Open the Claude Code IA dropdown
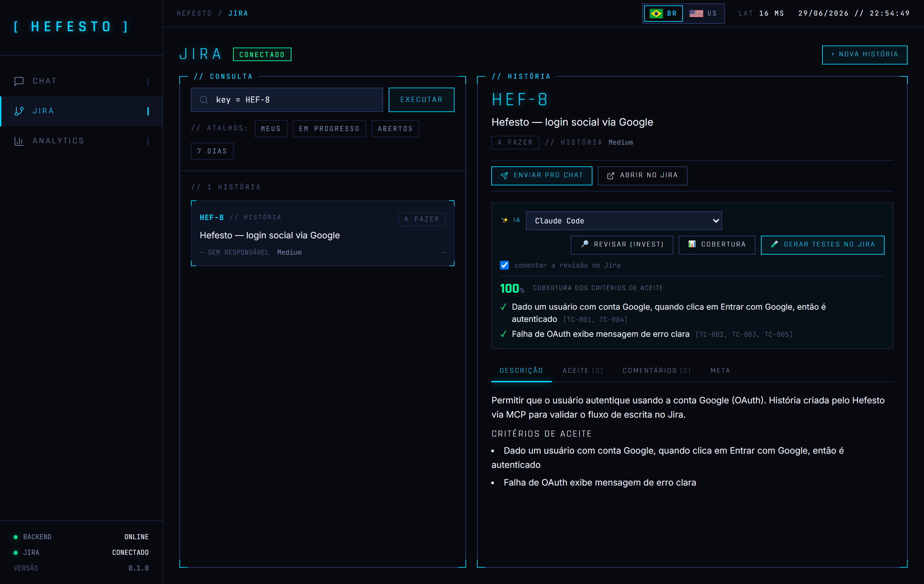924x584 pixels. [624, 221]
